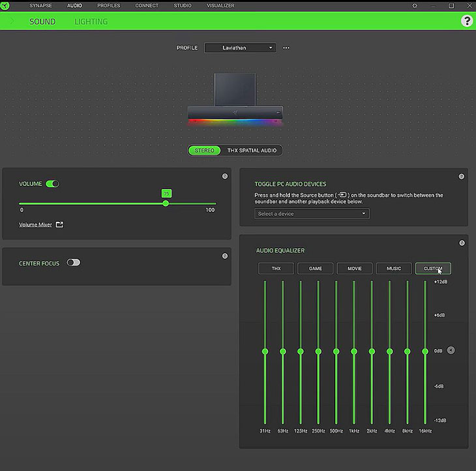Click the -12dB scale label
The width and height of the screenshot is (476, 471).
click(x=440, y=420)
